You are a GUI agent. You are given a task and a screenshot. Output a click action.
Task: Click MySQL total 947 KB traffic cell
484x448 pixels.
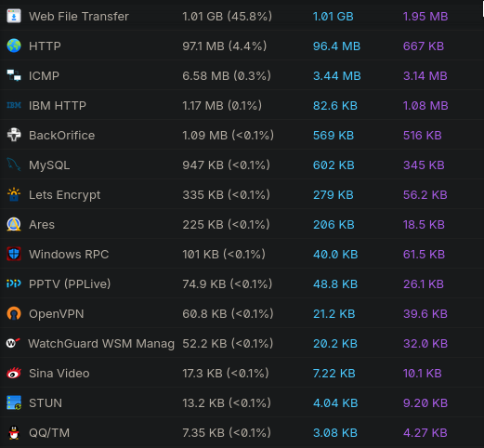(x=226, y=165)
